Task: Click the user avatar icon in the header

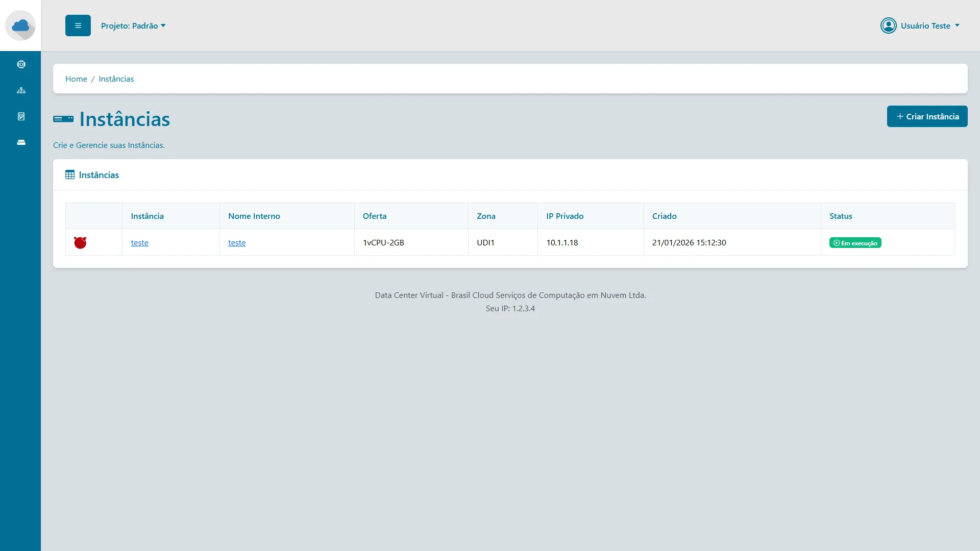Action: [x=889, y=25]
